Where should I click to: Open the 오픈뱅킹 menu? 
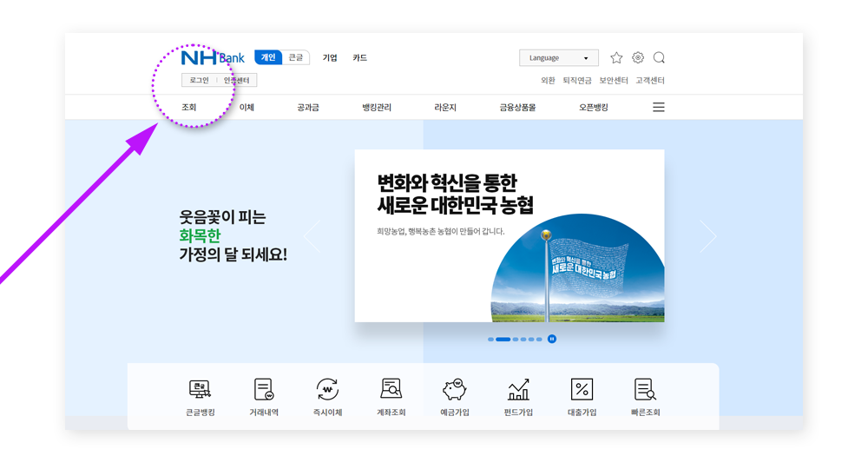594,108
